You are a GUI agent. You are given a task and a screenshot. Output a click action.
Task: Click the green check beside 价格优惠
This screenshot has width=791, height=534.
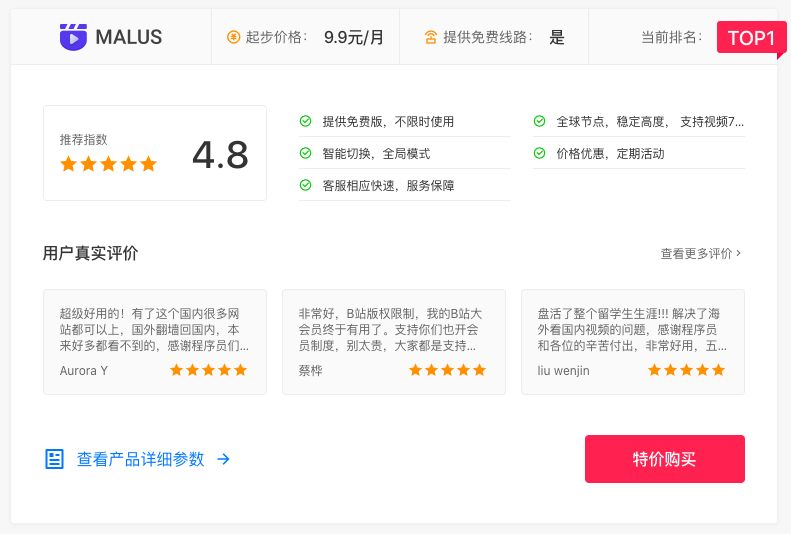[539, 153]
